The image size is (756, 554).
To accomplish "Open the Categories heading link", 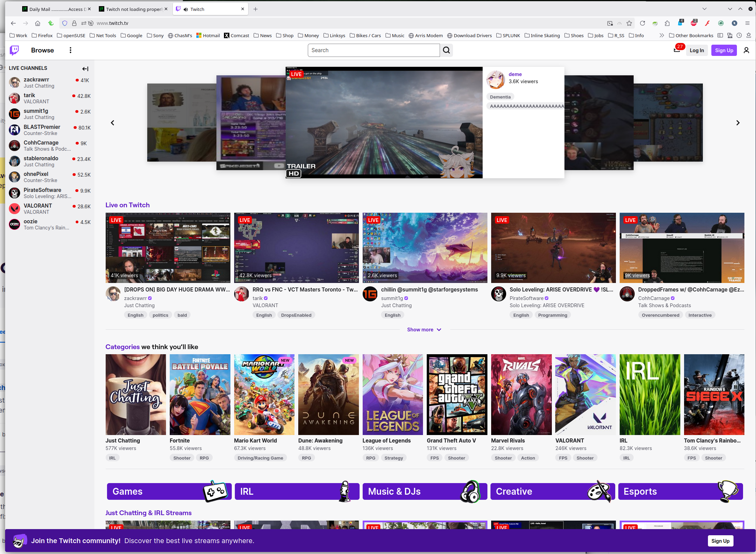I will tap(122, 347).
